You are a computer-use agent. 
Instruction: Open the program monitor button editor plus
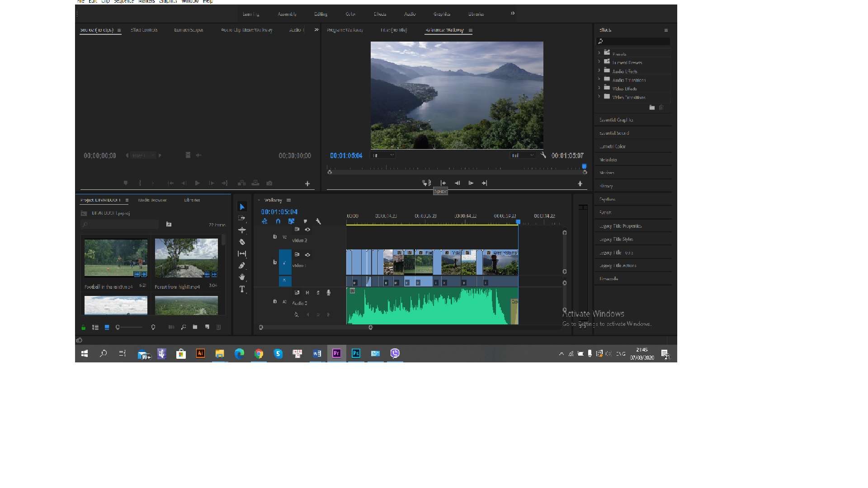point(580,183)
